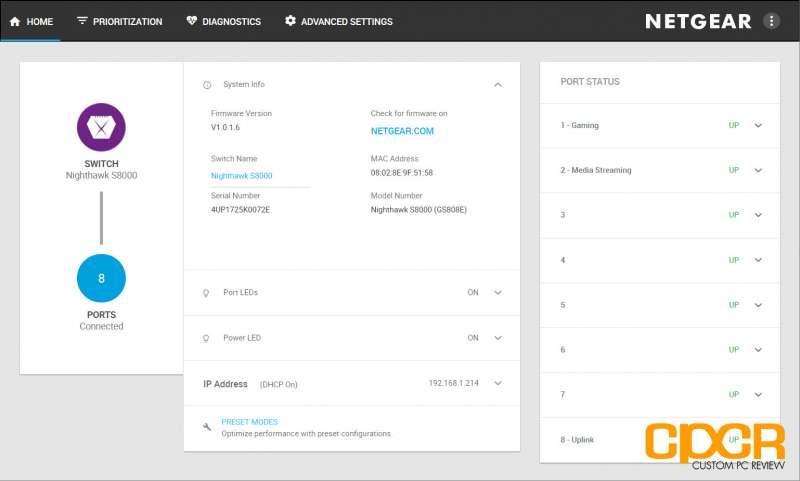Click the Power LED bulb icon
The width and height of the screenshot is (800, 481).
click(x=206, y=338)
